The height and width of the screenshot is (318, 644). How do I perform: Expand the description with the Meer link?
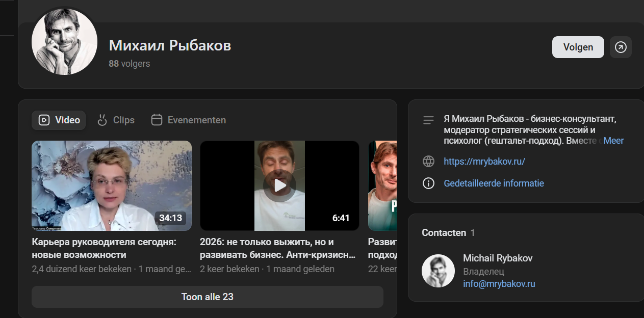(x=613, y=141)
